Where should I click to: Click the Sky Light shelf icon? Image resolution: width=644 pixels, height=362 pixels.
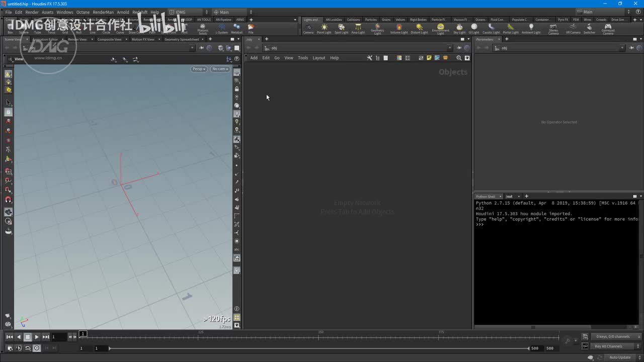[459, 28]
